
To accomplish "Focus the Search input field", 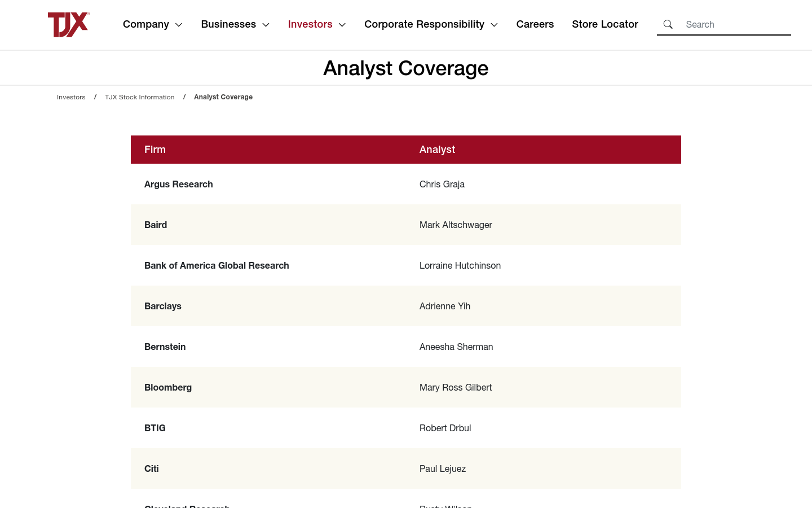I will pos(736,24).
